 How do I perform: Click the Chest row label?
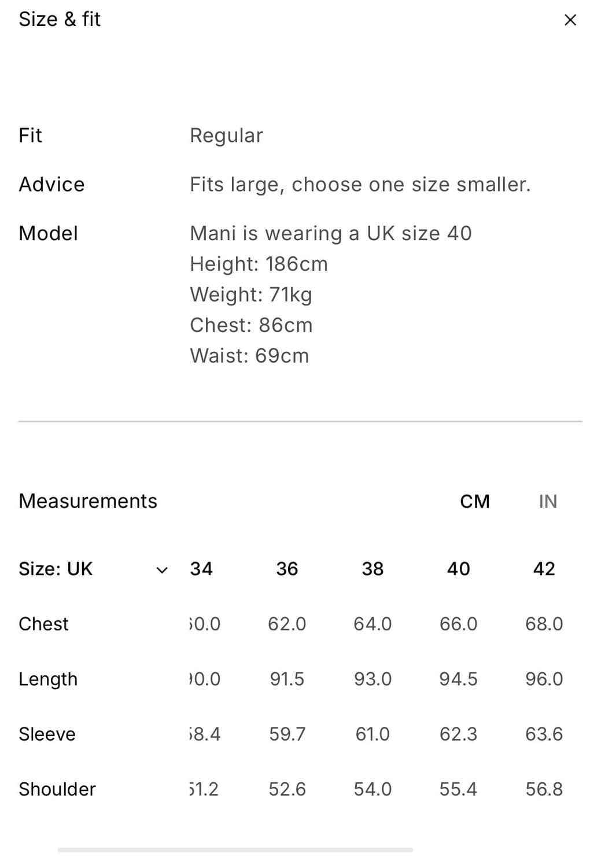[43, 624]
